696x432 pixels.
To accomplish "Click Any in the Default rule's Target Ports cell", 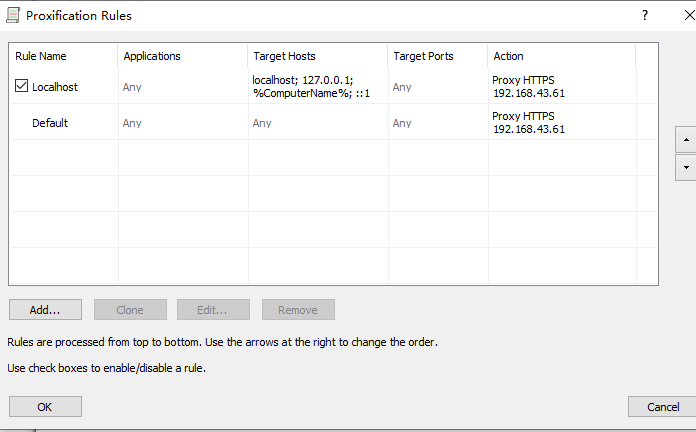I will click(402, 123).
